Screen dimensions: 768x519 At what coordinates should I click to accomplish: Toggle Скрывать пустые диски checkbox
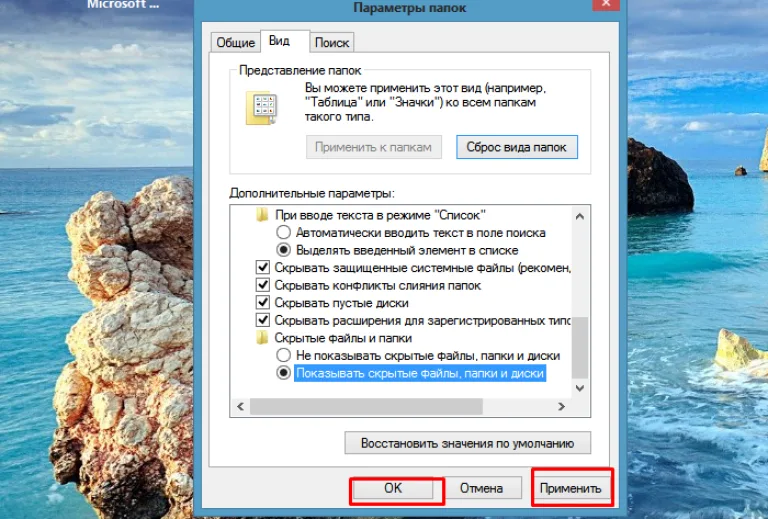click(263, 303)
